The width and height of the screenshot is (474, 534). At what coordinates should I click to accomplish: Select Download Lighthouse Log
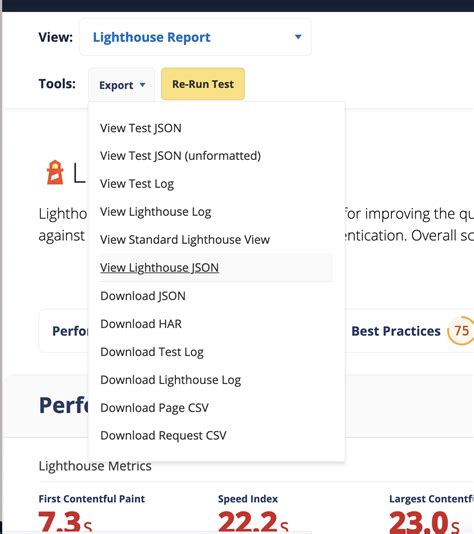171,380
